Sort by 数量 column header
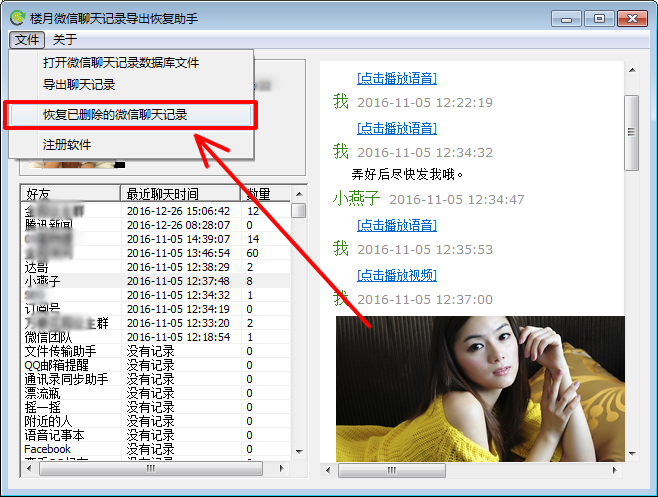Viewport: 658px width, 497px height. click(x=265, y=194)
